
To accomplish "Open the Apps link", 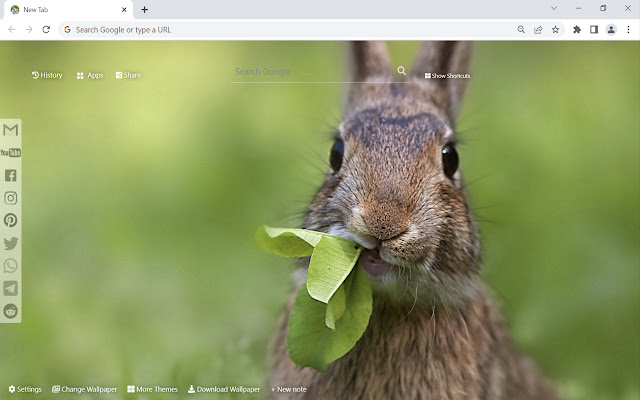I will pos(90,76).
